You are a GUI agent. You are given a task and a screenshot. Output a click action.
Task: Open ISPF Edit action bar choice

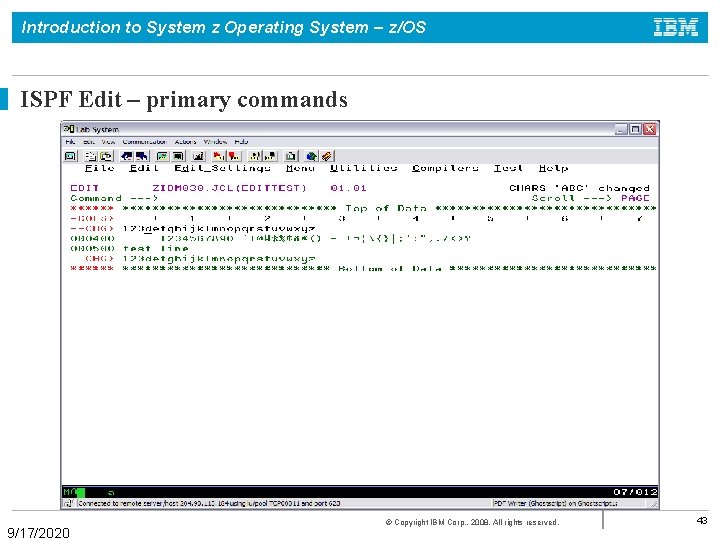(144, 168)
